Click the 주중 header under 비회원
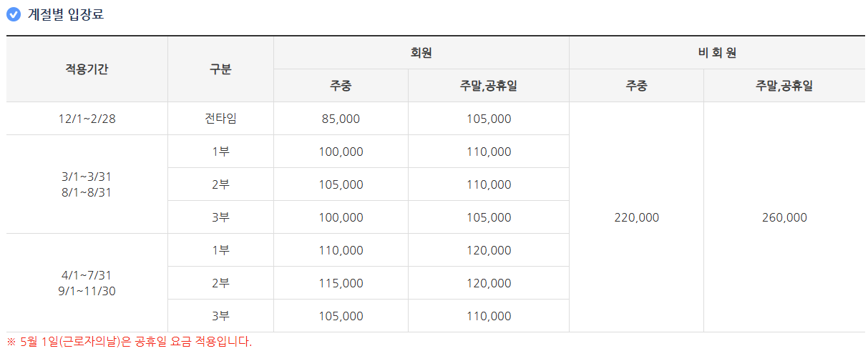 coord(636,86)
